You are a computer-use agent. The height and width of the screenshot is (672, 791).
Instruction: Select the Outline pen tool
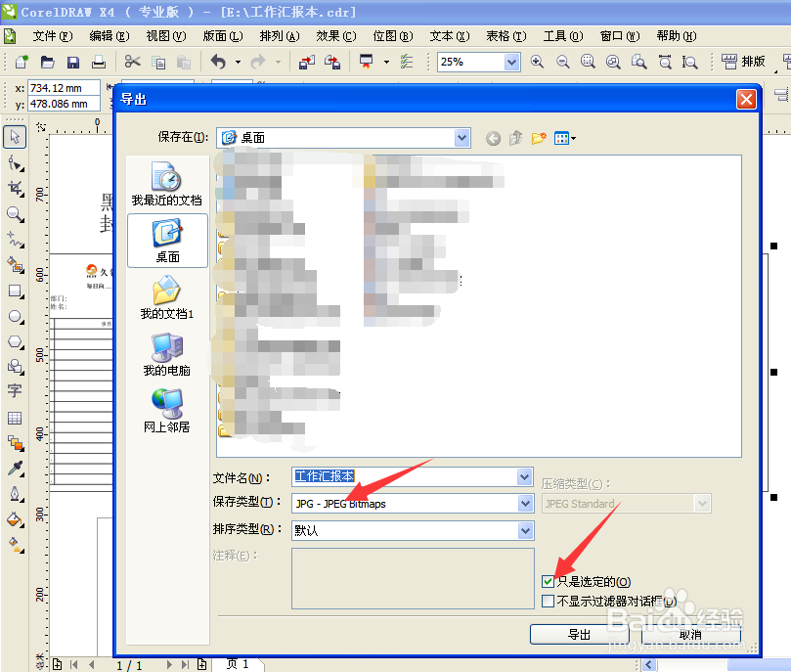(15, 494)
